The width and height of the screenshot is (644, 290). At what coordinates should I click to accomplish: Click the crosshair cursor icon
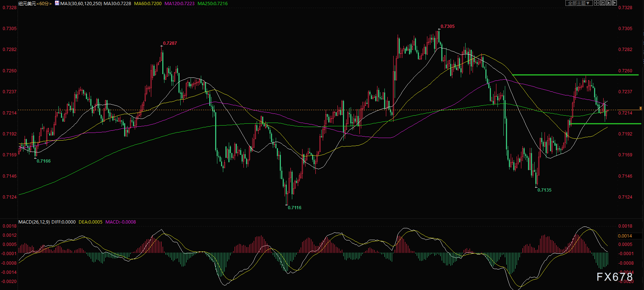597,3
